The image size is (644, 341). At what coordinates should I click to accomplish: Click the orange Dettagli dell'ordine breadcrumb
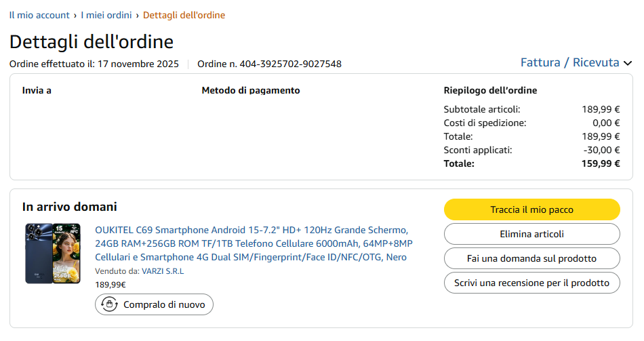tap(184, 15)
